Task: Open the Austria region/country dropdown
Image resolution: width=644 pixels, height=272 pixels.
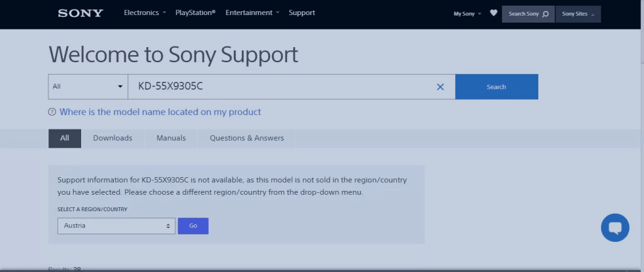Action: pos(116,226)
